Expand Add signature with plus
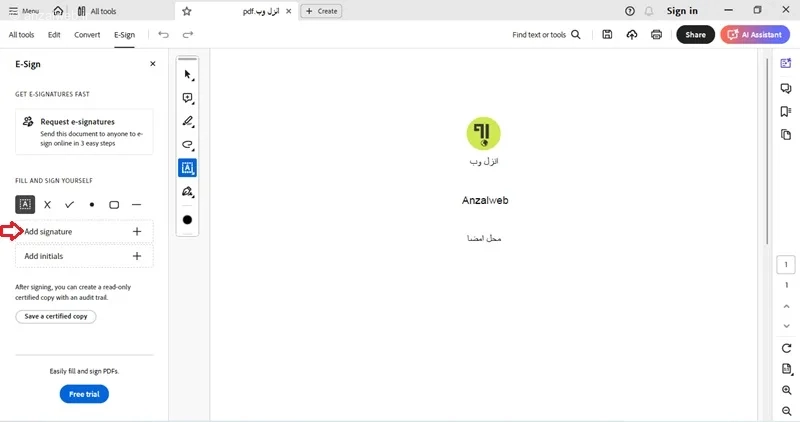The height and width of the screenshot is (422, 800). click(137, 232)
